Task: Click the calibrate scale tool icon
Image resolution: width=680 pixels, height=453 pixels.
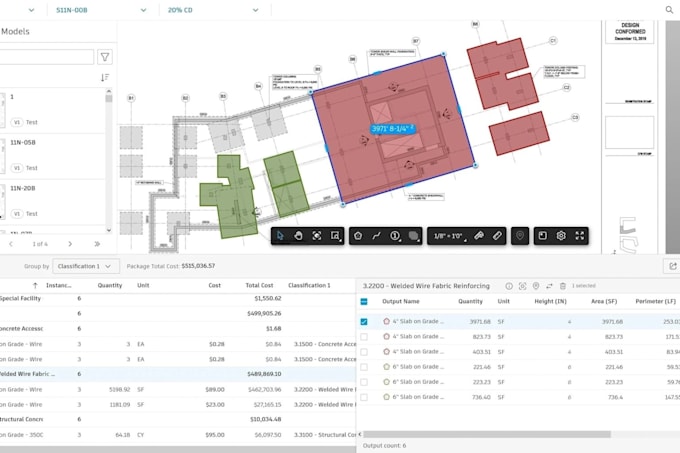Action: 479,235
